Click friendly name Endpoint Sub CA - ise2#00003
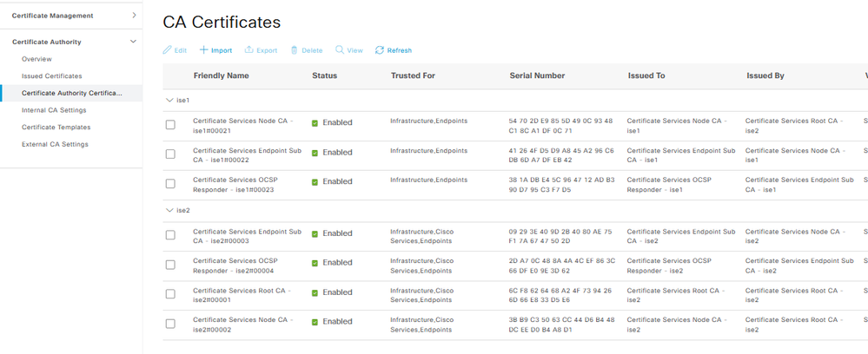Viewport: 868px width, 354px height. (x=247, y=236)
